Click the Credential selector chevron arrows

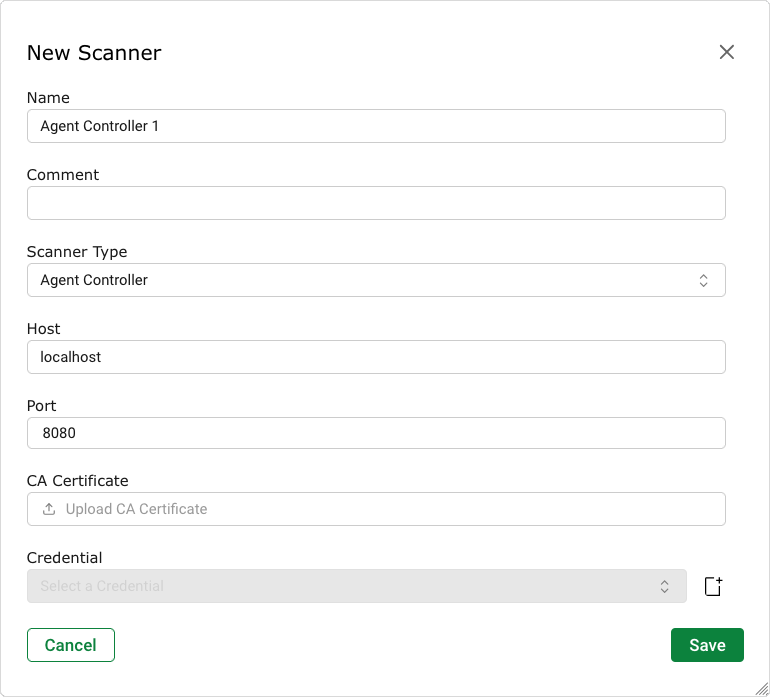pos(665,587)
